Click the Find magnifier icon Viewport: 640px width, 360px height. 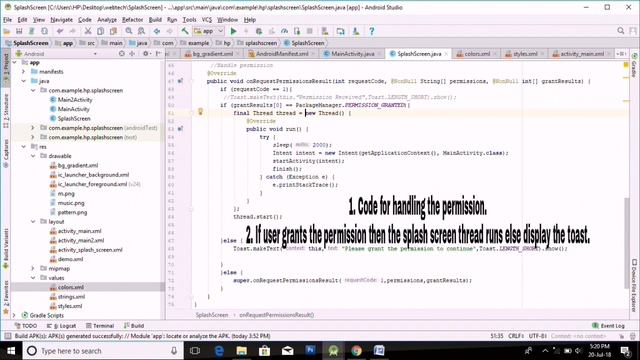point(129,31)
